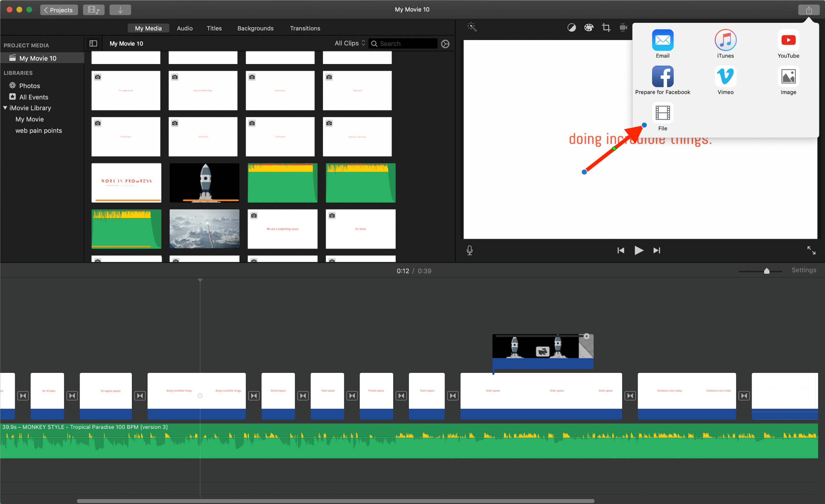This screenshot has width=825, height=504.
Task: Open timeline Settings
Action: click(804, 270)
